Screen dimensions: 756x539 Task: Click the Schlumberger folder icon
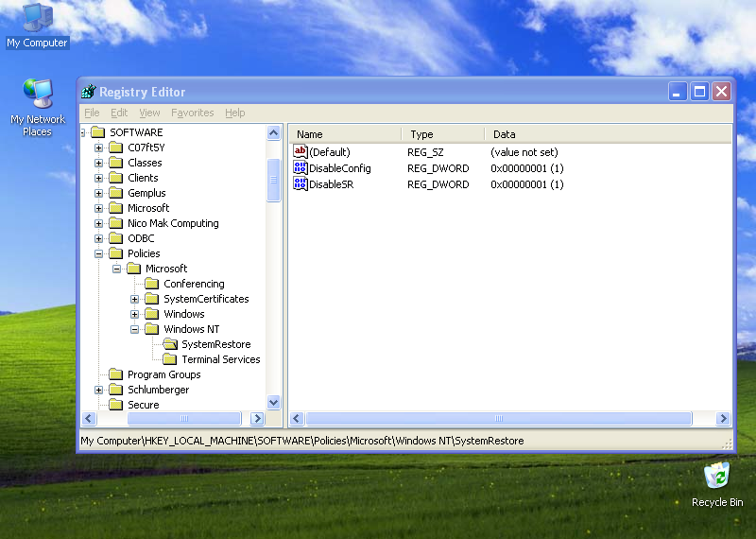(115, 389)
